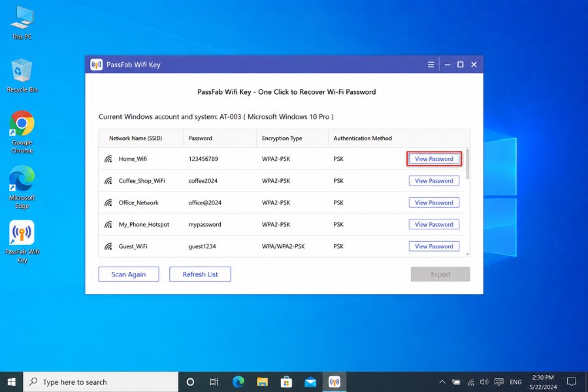Click the wifi icon beside Guest_WiFi
This screenshot has height=392, width=588.
coord(108,246)
